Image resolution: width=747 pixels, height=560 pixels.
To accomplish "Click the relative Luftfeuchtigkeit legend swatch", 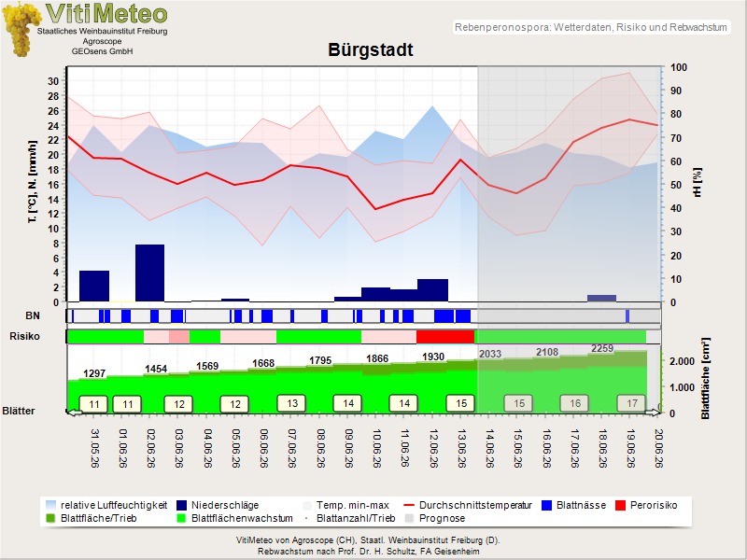I will click(x=50, y=505).
